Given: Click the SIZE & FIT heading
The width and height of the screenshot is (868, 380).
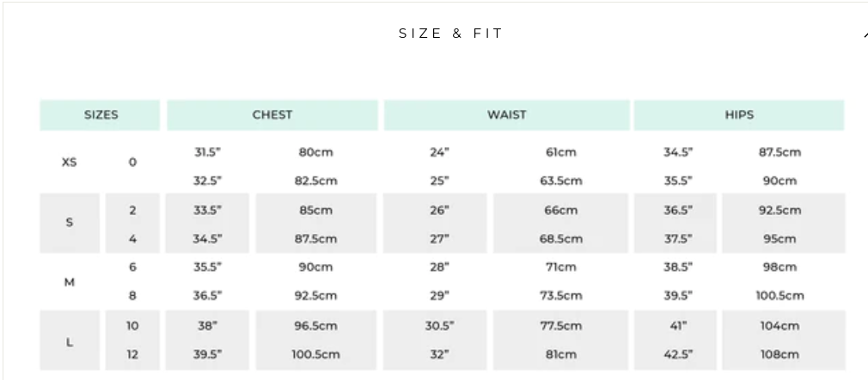Looking at the screenshot, I should pos(451,34).
